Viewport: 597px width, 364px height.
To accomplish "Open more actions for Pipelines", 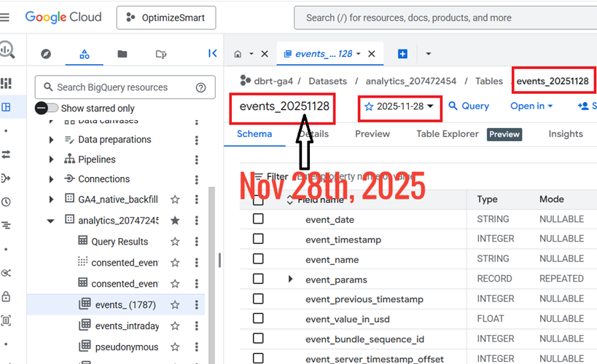I will coord(197,159).
